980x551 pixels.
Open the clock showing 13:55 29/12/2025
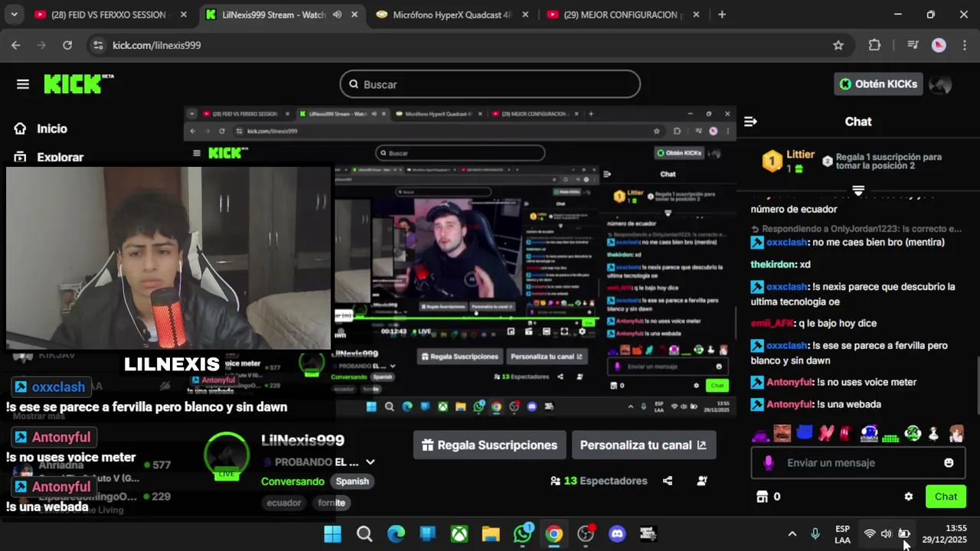coord(945,534)
